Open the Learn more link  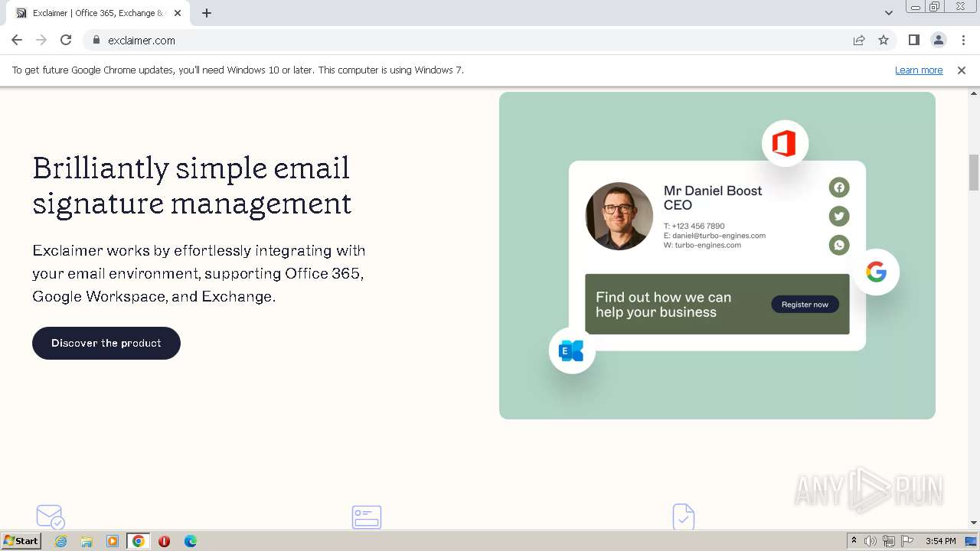[x=919, y=70]
